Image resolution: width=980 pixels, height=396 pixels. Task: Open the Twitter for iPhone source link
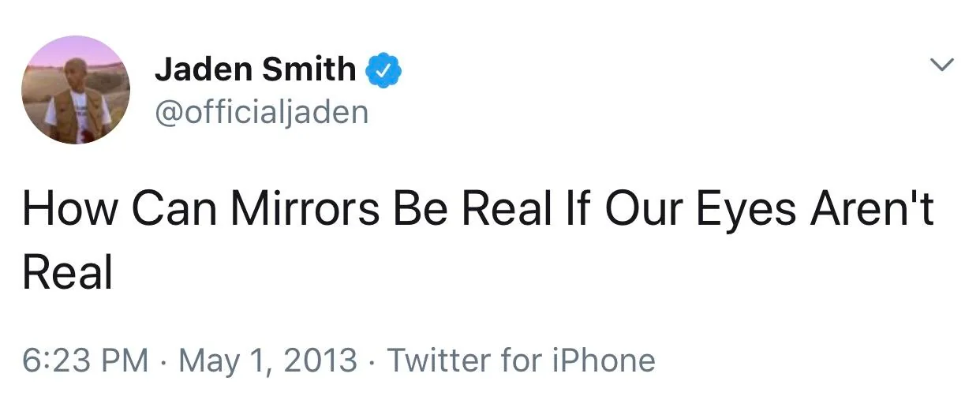[x=521, y=361]
